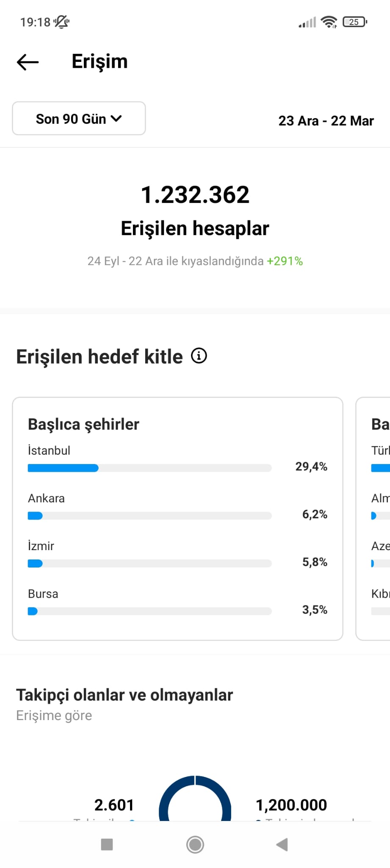The height and width of the screenshot is (868, 390).
Task: Tap the İstanbul percentage bar
Action: pyautogui.click(x=149, y=468)
